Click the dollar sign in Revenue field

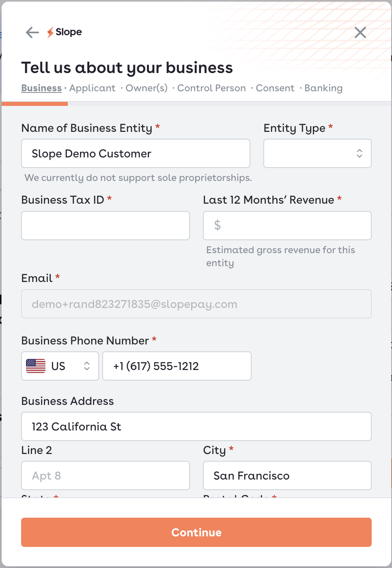click(x=217, y=226)
